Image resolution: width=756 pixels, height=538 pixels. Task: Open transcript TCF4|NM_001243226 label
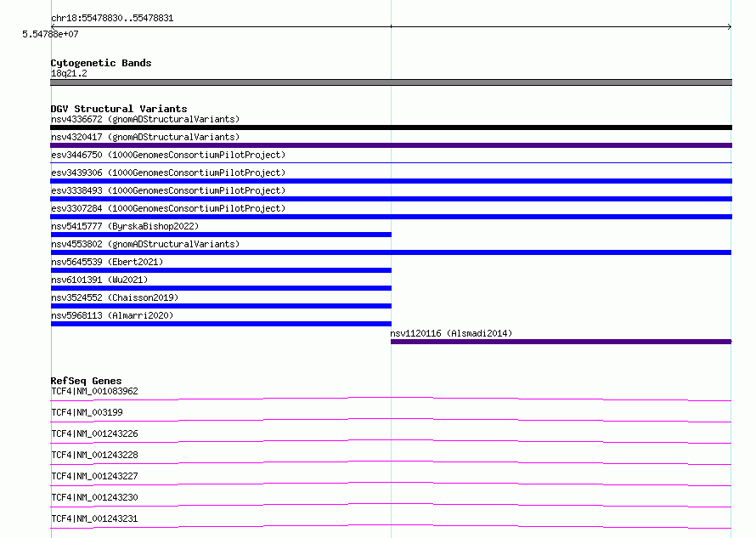point(94,433)
